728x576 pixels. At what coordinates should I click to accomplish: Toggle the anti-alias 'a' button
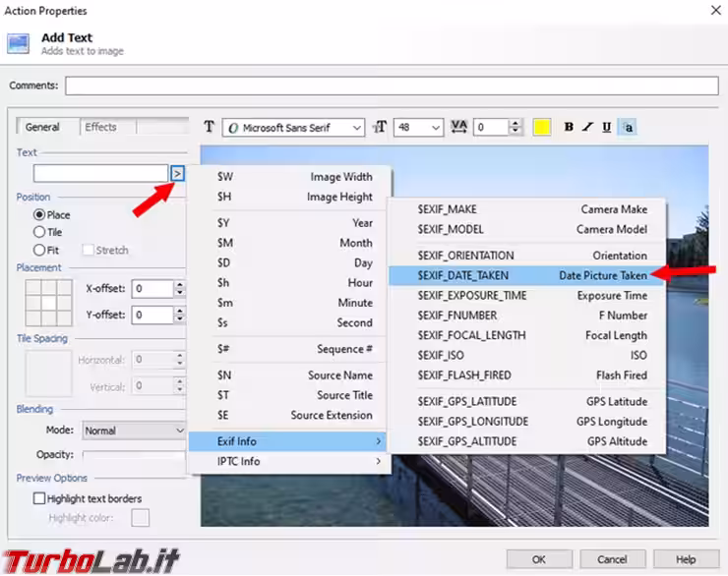click(628, 127)
